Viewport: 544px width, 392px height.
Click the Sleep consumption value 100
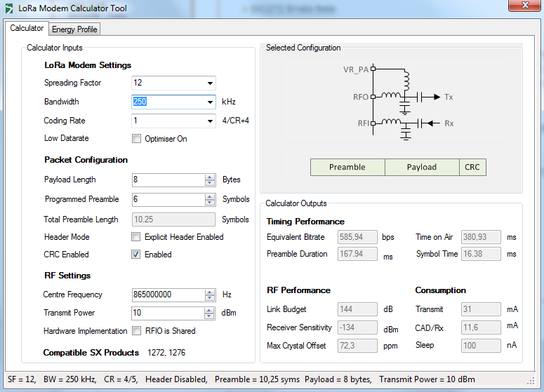(481, 346)
